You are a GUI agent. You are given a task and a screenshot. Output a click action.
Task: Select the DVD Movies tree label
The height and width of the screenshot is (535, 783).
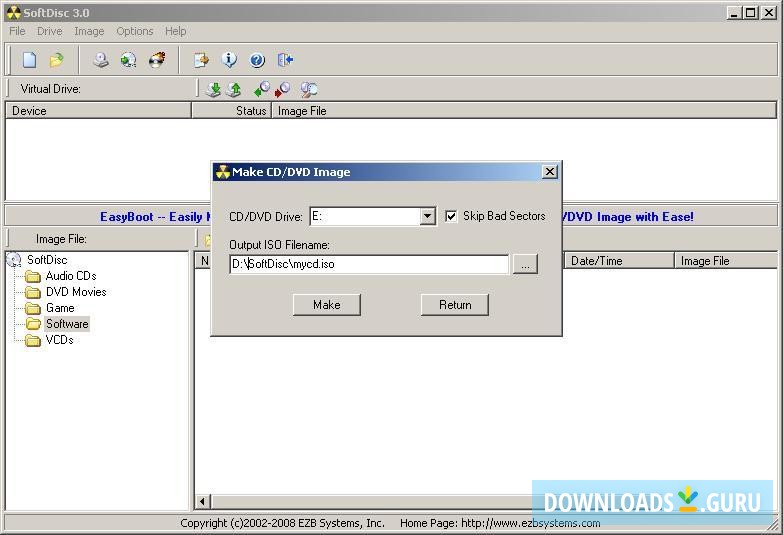tap(76, 292)
